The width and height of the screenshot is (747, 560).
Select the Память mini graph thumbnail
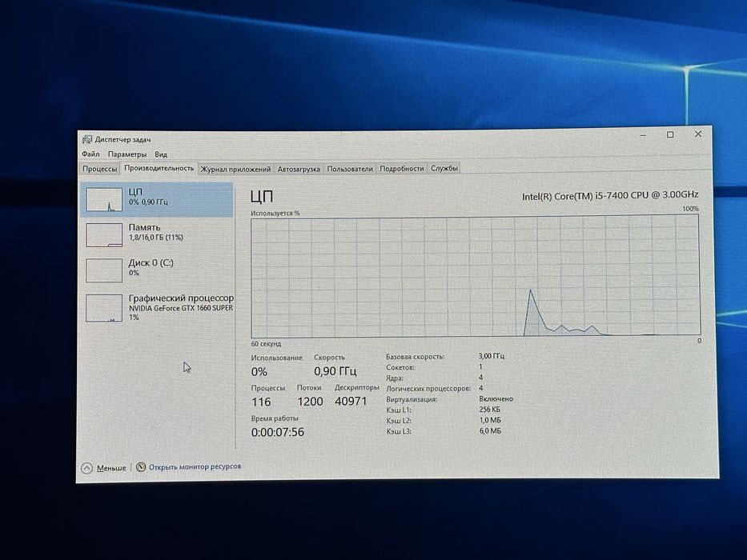(104, 234)
